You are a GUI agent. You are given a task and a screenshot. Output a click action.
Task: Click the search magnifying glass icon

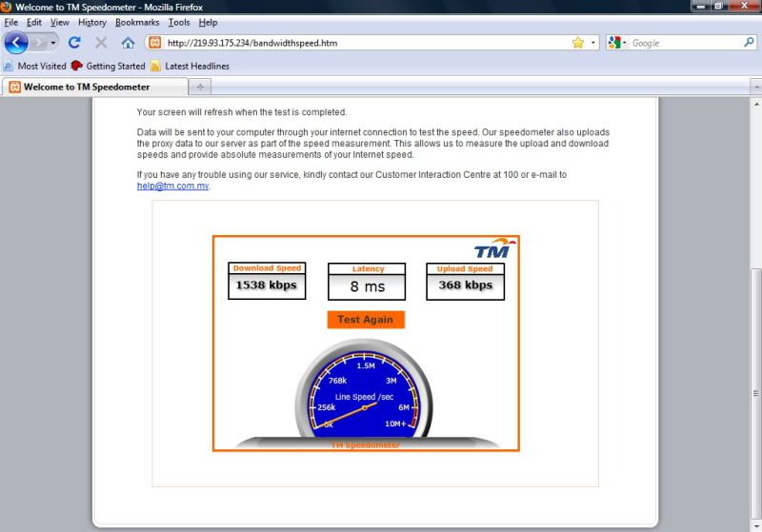click(749, 43)
